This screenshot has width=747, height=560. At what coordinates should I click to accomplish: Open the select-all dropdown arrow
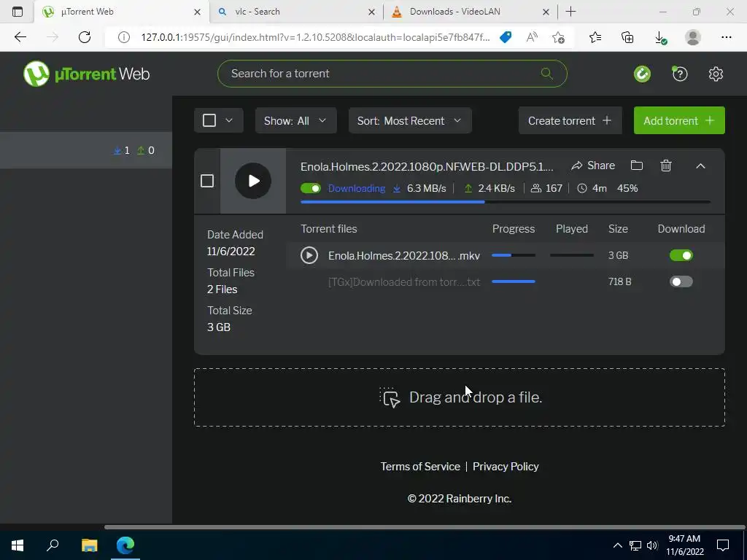[229, 120]
